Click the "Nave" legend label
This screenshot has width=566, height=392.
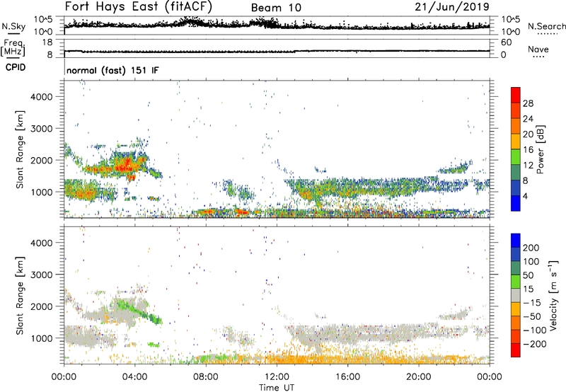click(x=538, y=50)
